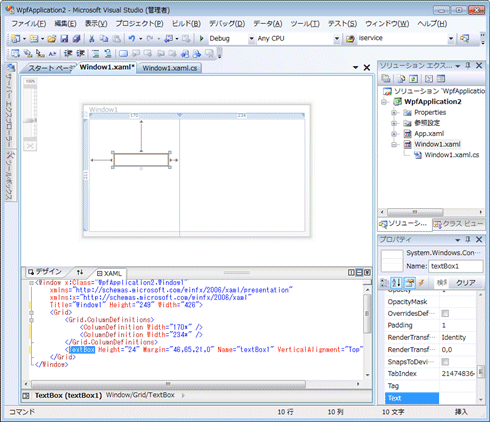Viewport: 490px width, 422px height.
Task: Sort properties alphabetically A-Z icon
Action: pyautogui.click(x=396, y=283)
